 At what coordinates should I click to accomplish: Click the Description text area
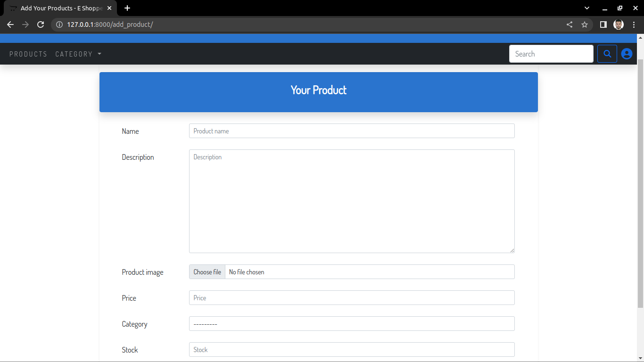352,200
